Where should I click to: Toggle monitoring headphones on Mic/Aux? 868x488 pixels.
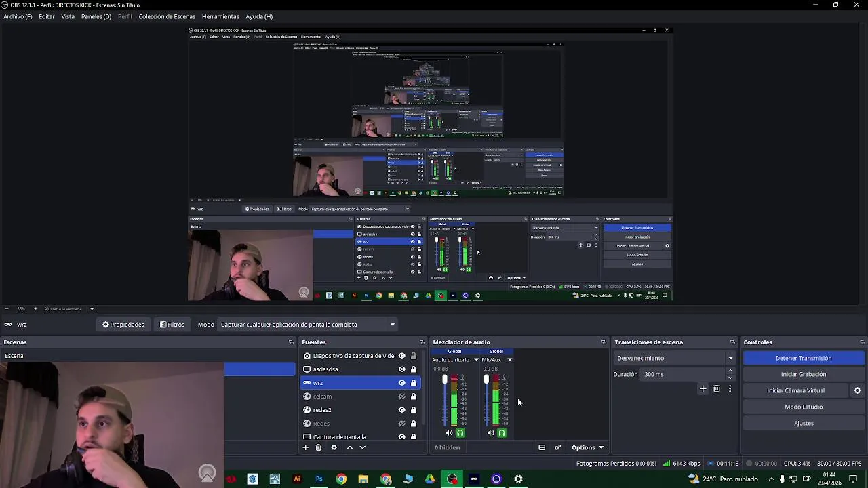pyautogui.click(x=502, y=433)
